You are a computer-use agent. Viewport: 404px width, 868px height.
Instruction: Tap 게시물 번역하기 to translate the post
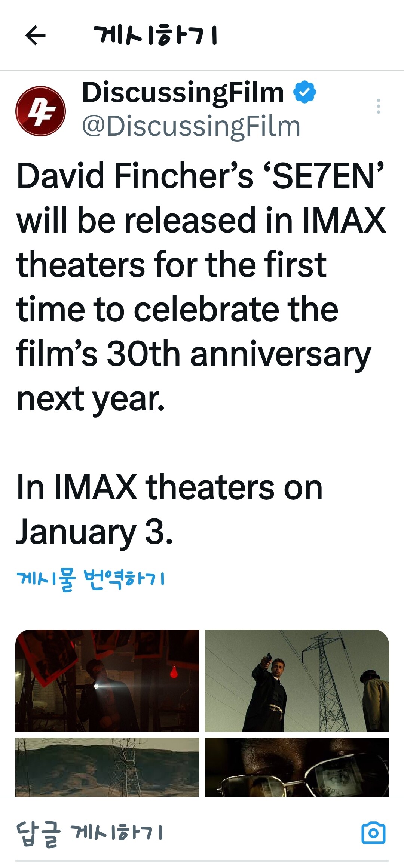point(90,580)
